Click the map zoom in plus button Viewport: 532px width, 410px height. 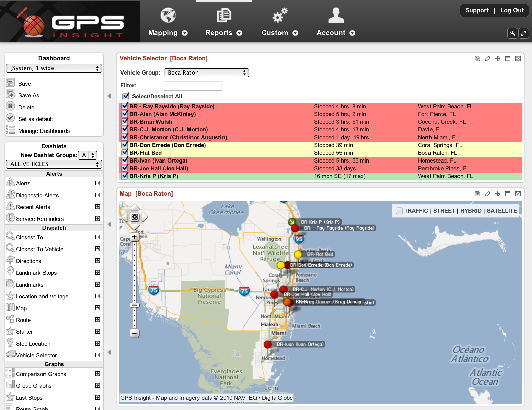pos(135,237)
